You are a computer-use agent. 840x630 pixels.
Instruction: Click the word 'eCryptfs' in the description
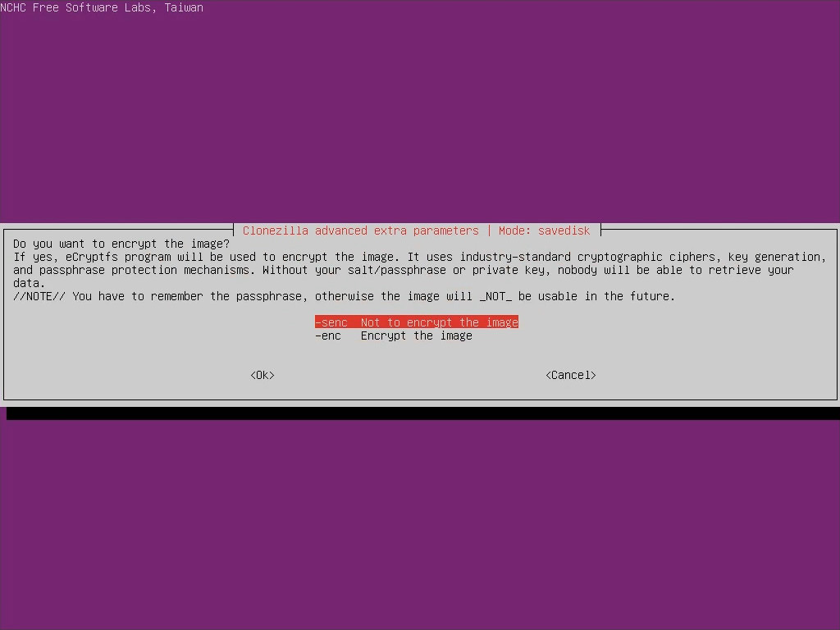(x=92, y=257)
